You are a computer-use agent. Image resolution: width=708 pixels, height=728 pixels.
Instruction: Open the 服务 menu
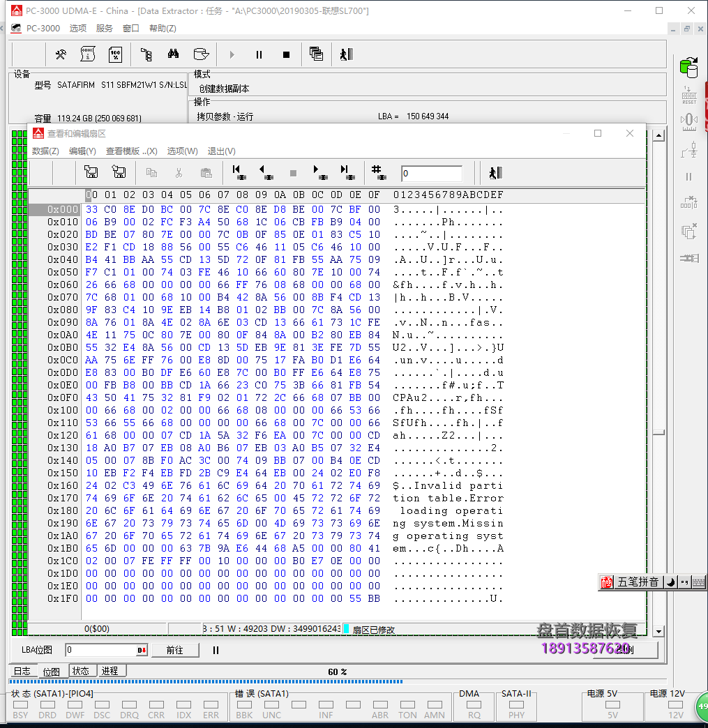click(x=105, y=29)
